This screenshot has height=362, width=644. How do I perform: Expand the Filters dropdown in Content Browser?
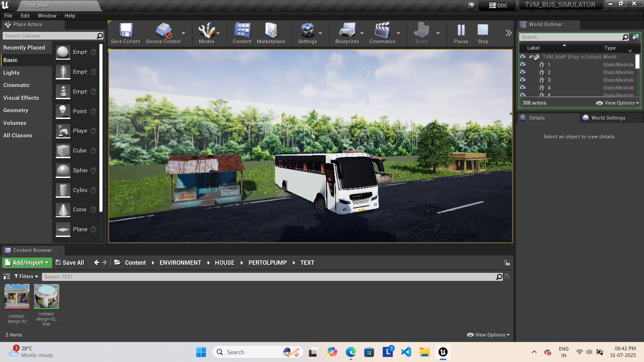(x=26, y=276)
